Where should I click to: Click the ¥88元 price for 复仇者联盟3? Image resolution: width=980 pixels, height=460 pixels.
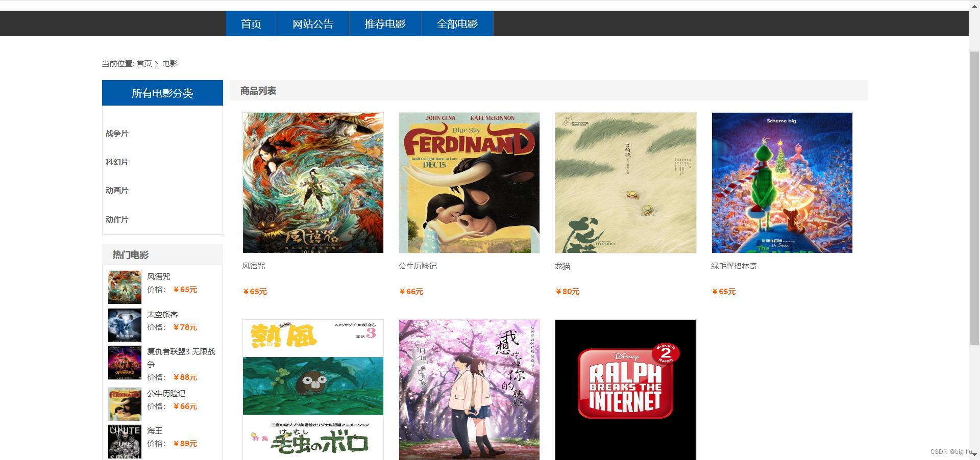pyautogui.click(x=185, y=377)
